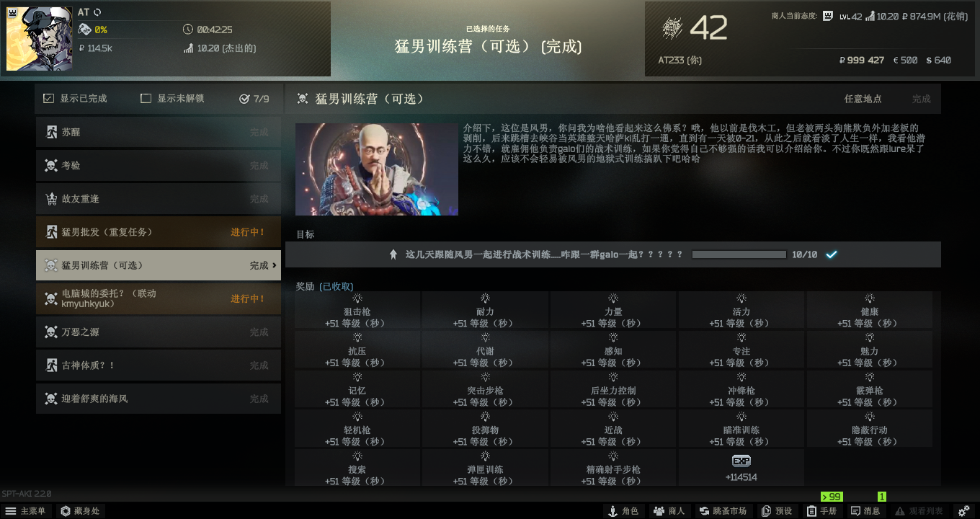Click the refresh icon next to AT
The height and width of the screenshot is (519, 980).
click(x=97, y=12)
